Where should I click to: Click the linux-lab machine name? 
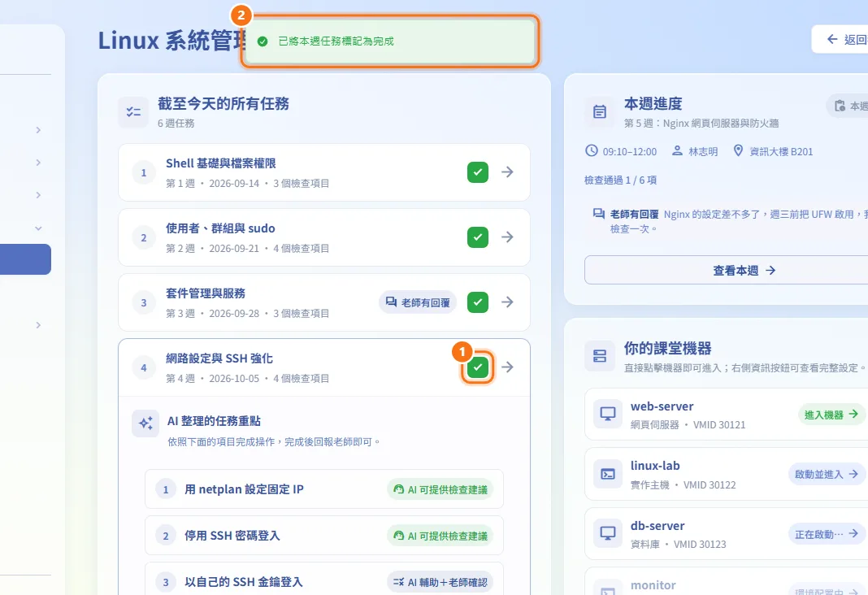[x=655, y=466]
